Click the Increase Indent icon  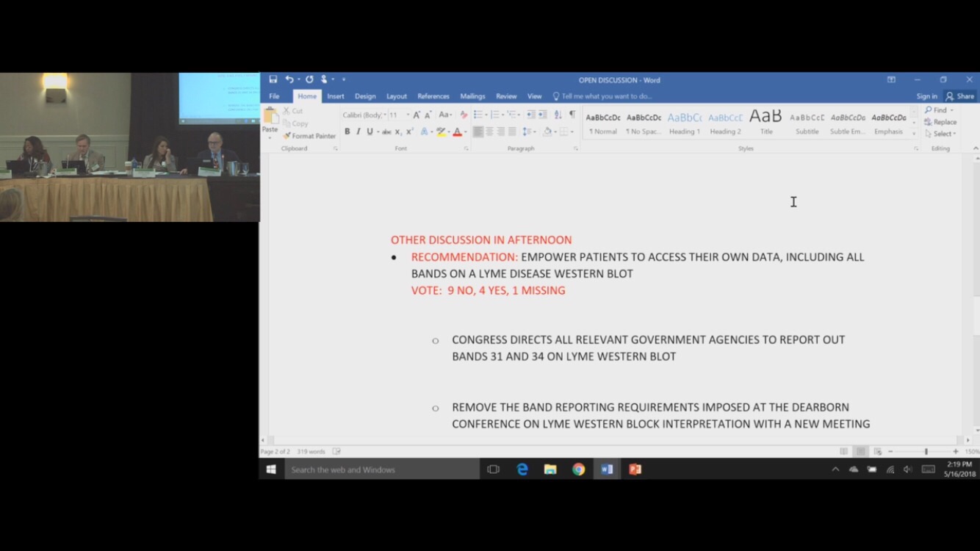click(x=543, y=115)
